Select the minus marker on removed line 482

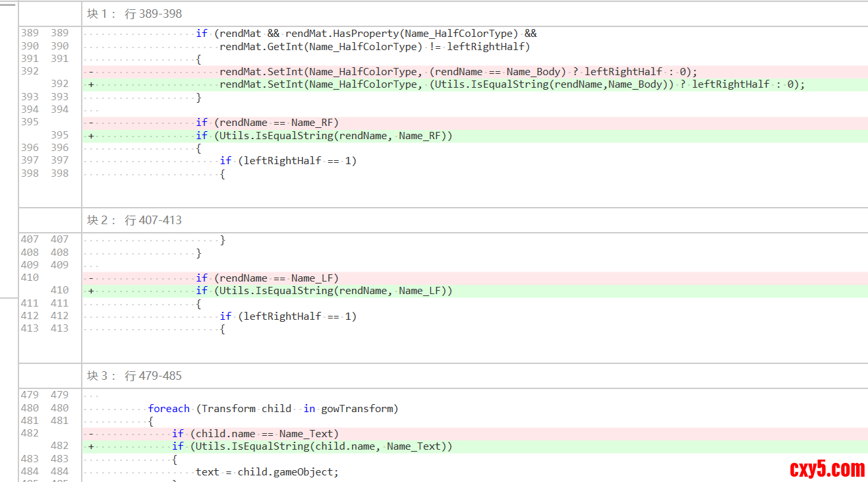91,434
